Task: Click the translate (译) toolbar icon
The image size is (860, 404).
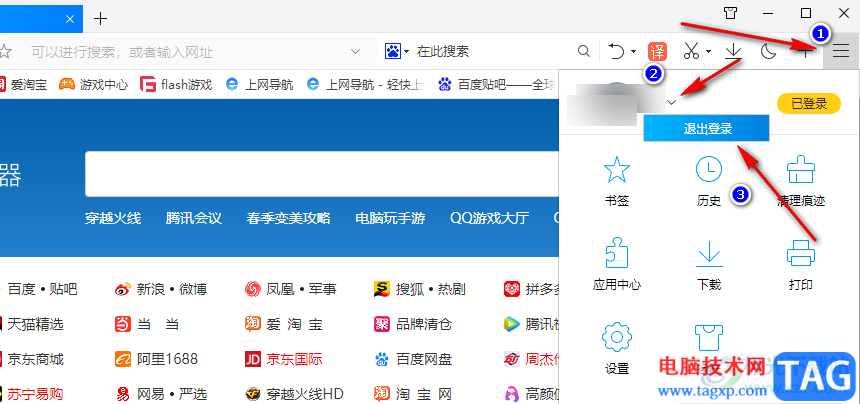Action: click(x=657, y=52)
